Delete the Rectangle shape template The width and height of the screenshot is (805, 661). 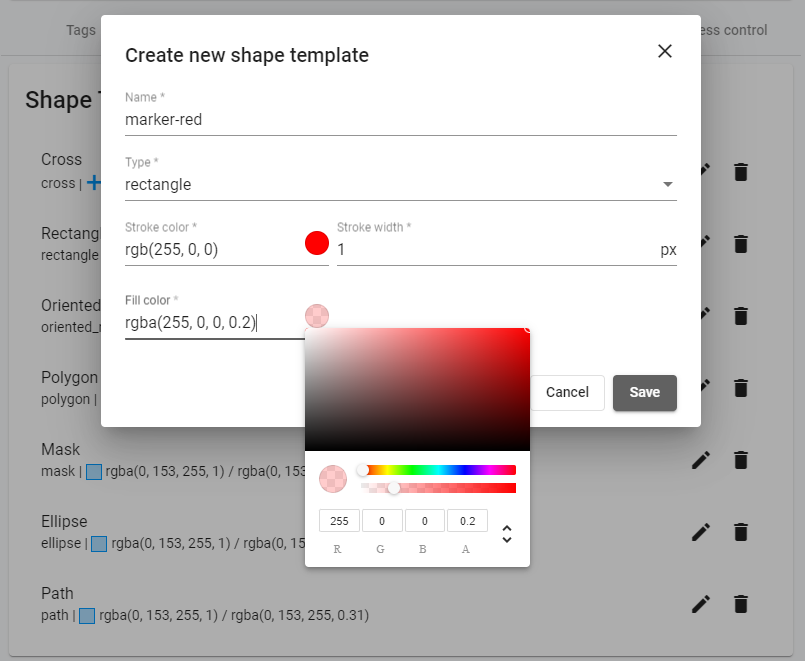[741, 243]
